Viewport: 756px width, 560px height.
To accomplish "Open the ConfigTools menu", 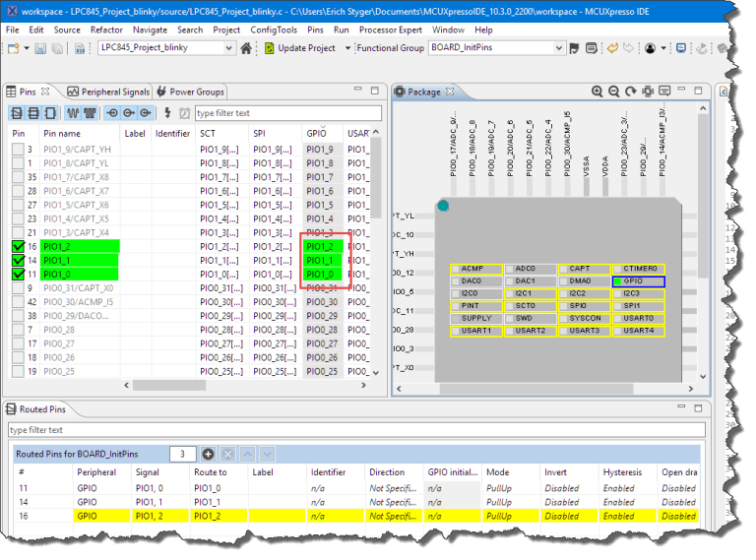I will click(x=273, y=30).
